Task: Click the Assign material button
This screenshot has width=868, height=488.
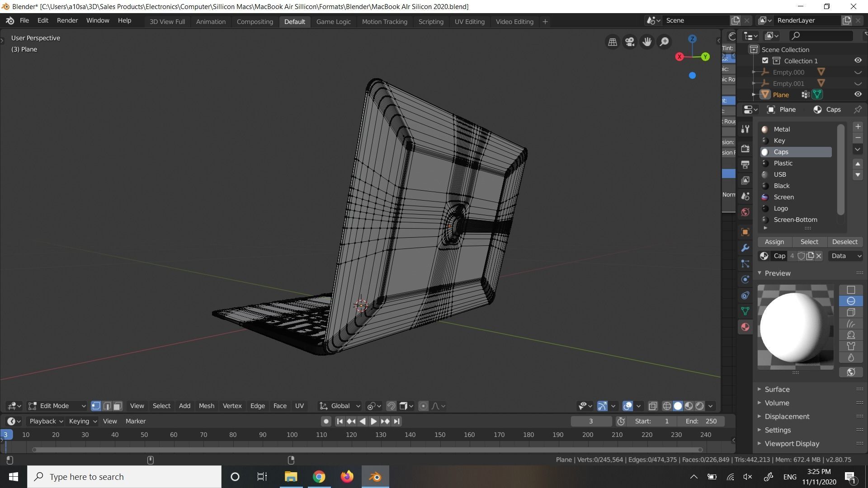Action: click(x=774, y=242)
